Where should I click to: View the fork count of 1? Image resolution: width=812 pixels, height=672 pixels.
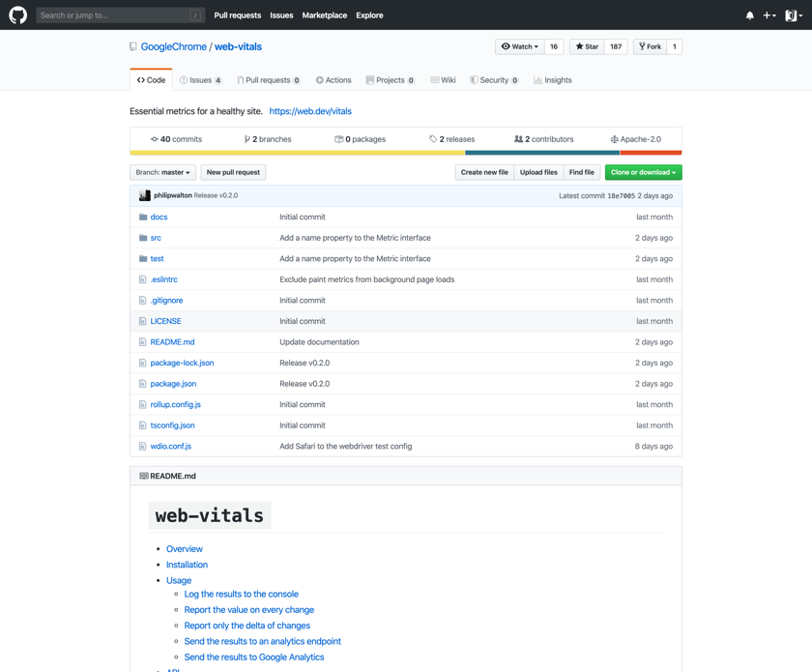[675, 46]
